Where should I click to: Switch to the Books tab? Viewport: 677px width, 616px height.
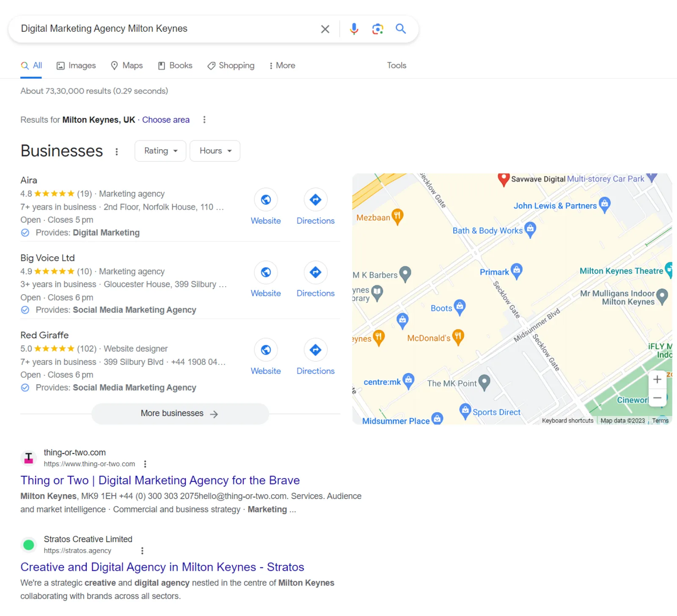click(x=175, y=66)
